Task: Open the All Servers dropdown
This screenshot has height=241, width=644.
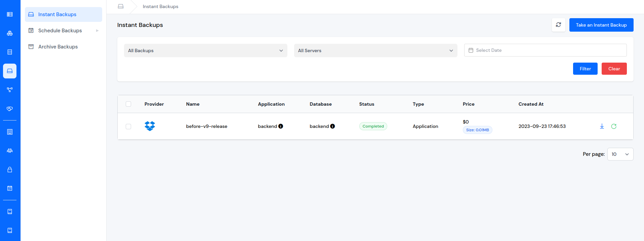Action: click(376, 50)
